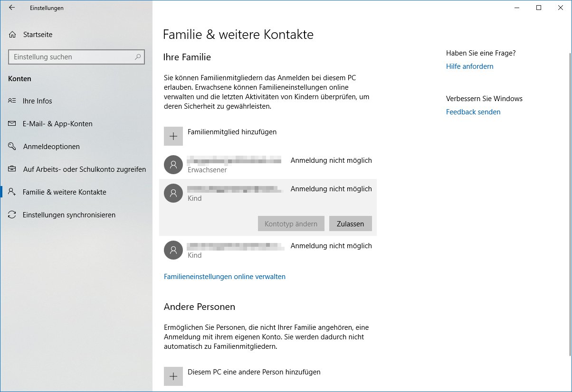Click the Erwachsener row's Anmeldung nicht möglich status
Screen dimensions: 572x392
click(x=331, y=160)
